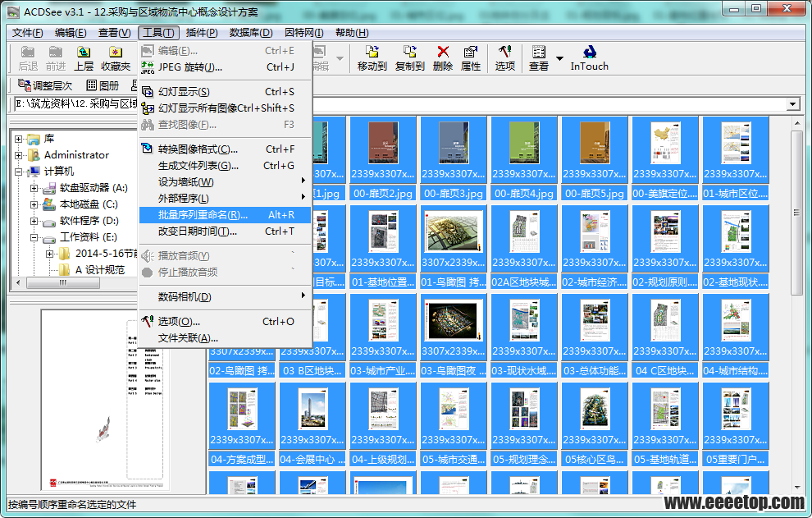The image size is (812, 518).
Task: Open the 文件(F) menu
Action: pyautogui.click(x=27, y=33)
